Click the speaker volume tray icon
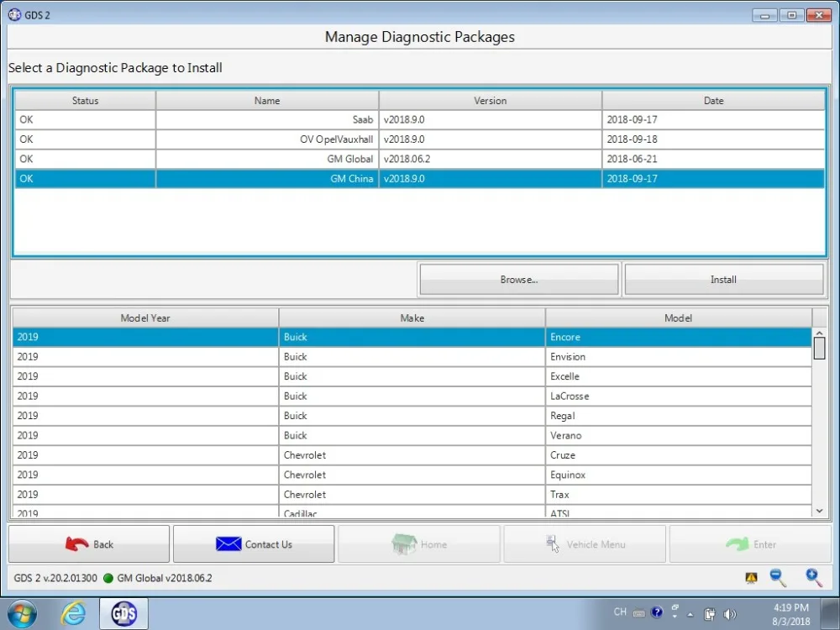 [729, 614]
